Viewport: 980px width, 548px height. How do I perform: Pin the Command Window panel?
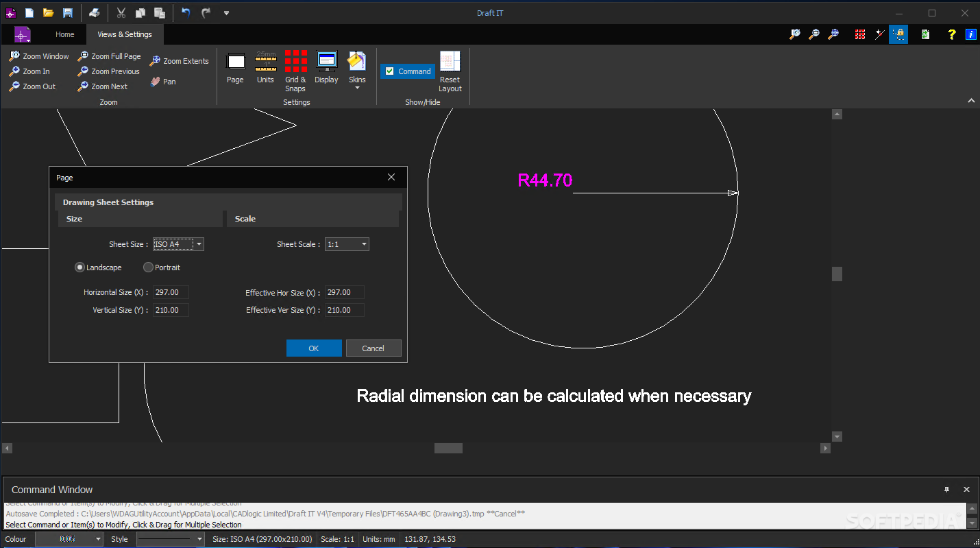click(946, 490)
